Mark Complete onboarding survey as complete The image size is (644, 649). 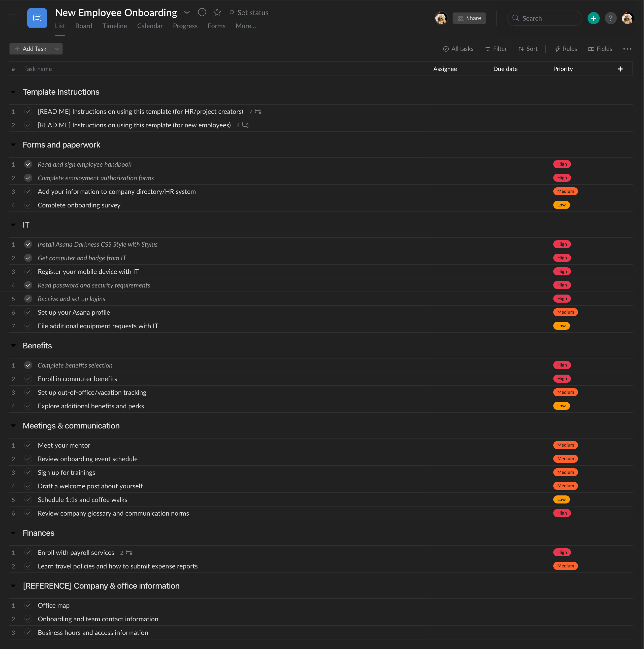tap(28, 205)
